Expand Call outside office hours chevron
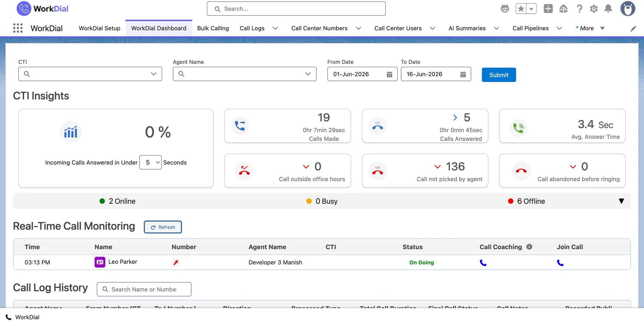This screenshot has width=644, height=326. 306,167
